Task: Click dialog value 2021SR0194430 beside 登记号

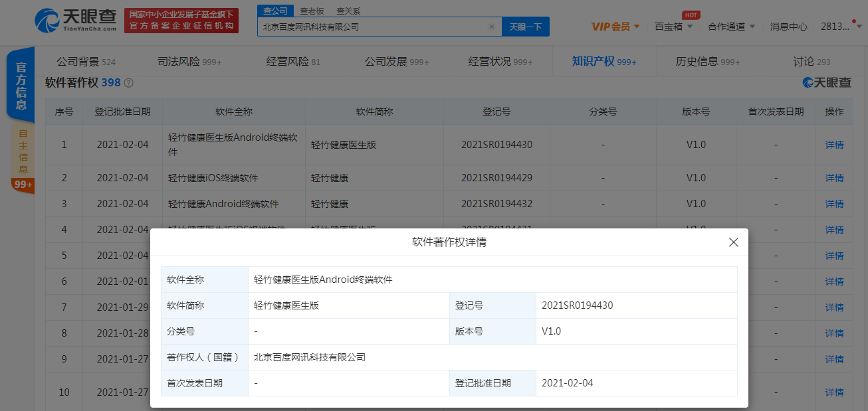Action: click(x=578, y=305)
